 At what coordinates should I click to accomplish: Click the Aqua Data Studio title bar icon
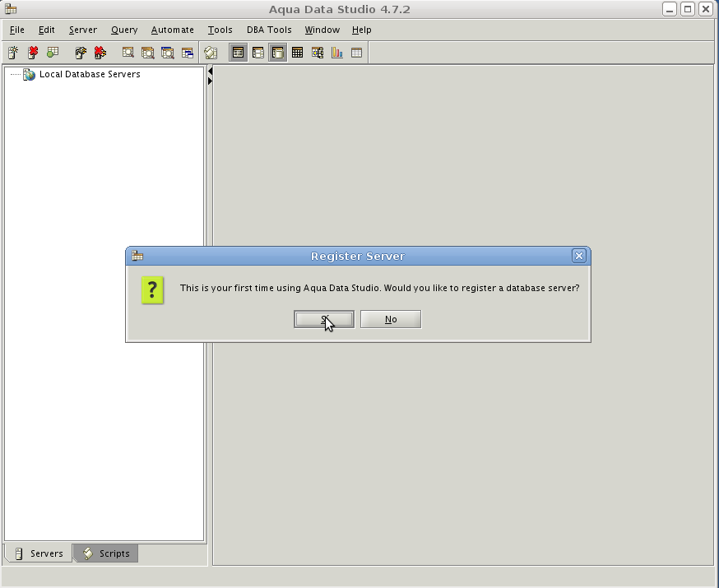(11, 9)
